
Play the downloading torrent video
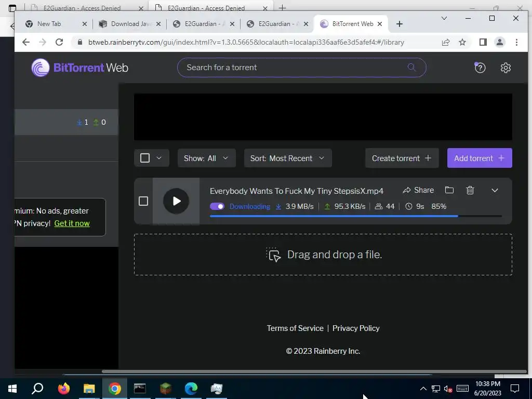pos(176,201)
